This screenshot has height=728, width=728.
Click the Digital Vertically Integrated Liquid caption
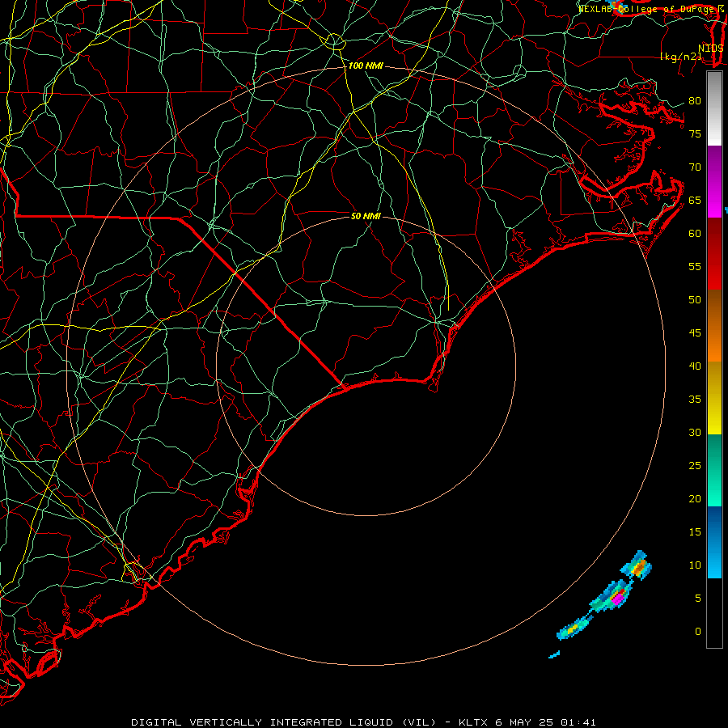click(363, 722)
